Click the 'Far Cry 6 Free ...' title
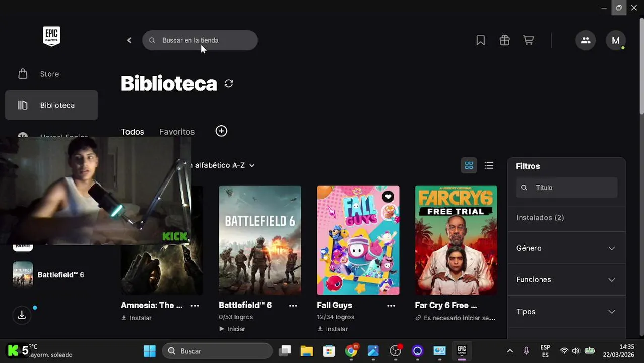This screenshot has width=644, height=363. 446,305
